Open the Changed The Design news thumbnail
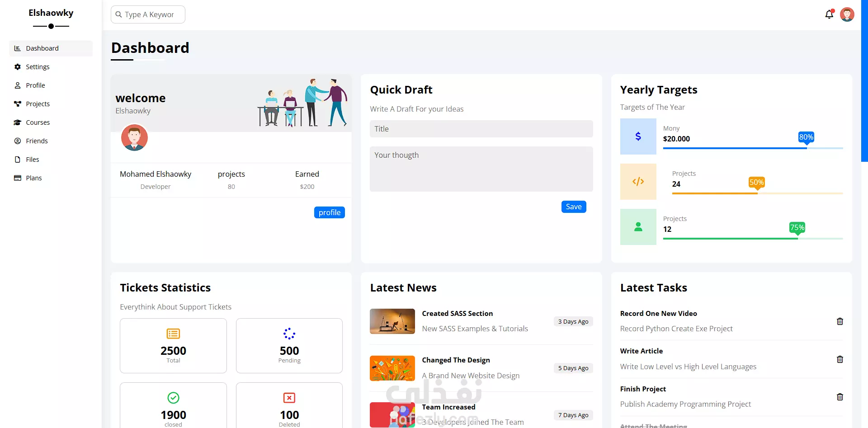The width and height of the screenshot is (868, 428). coord(392,368)
